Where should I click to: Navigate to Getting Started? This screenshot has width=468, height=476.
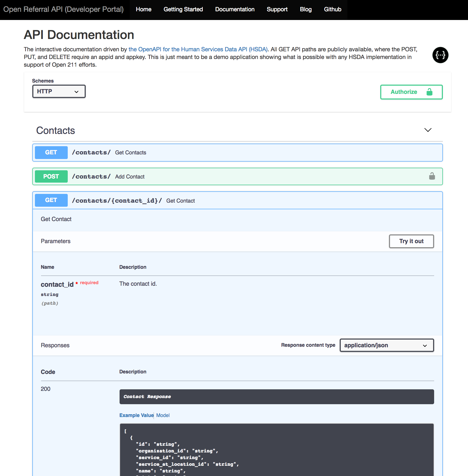tap(183, 9)
